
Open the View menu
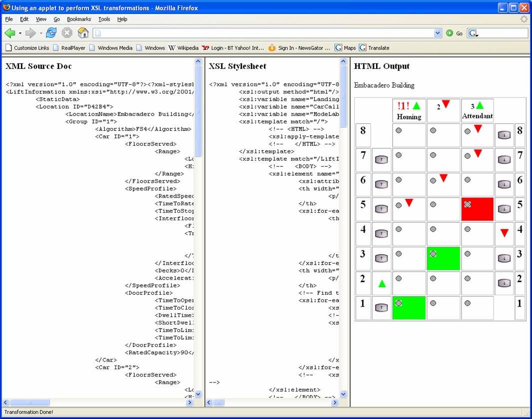click(x=41, y=19)
